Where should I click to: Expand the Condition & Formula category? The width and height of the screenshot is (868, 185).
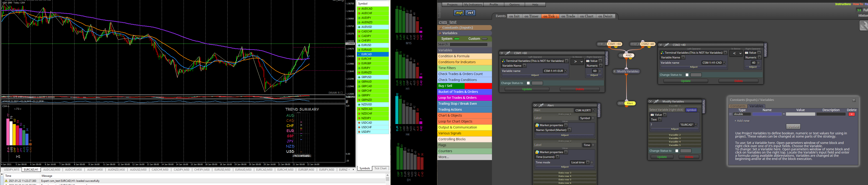coord(464,56)
